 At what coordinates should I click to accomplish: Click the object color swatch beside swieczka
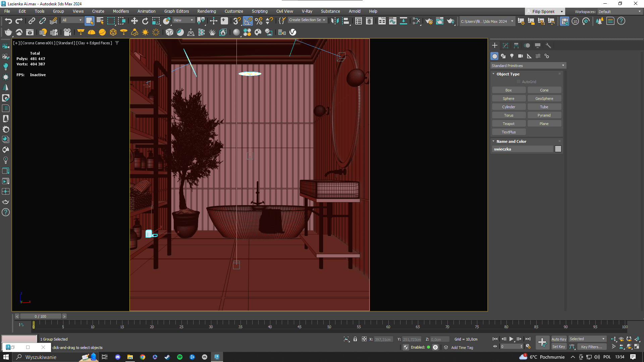coord(558,149)
